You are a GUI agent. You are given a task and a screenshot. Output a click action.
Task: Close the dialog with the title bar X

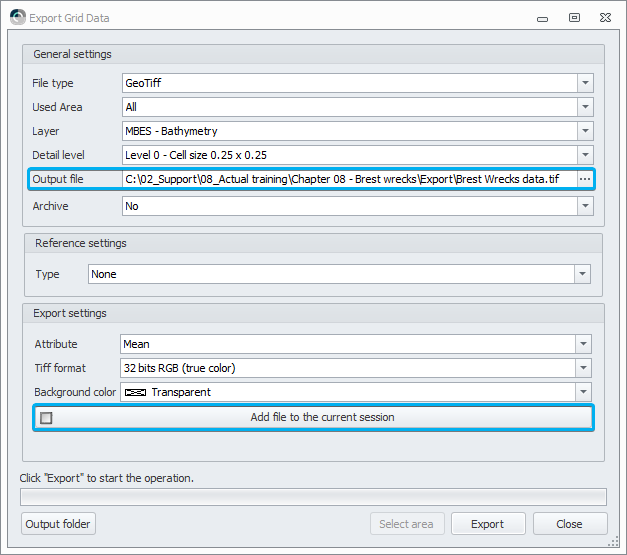[x=606, y=17]
